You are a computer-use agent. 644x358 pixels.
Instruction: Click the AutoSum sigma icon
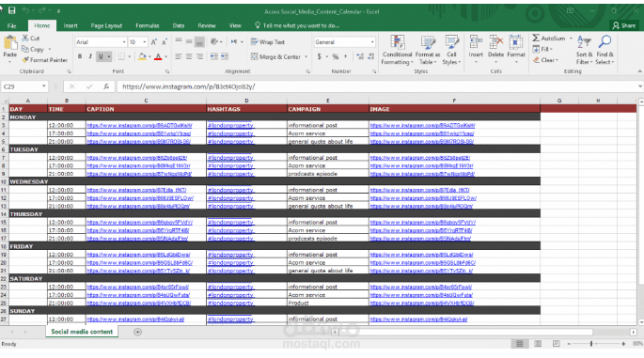click(x=536, y=38)
